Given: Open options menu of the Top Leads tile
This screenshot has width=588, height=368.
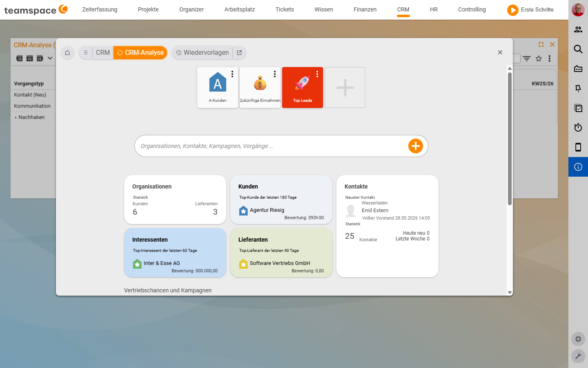Looking at the screenshot, I should 317,74.
